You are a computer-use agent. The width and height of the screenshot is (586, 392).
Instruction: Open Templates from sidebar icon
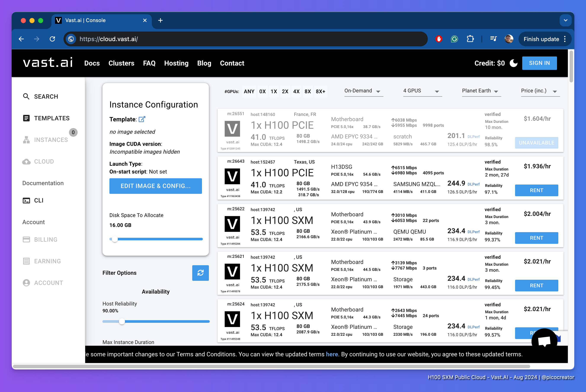tap(26, 118)
